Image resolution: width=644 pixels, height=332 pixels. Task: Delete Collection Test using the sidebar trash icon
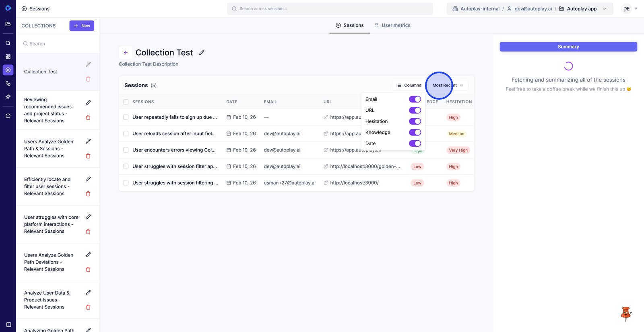(x=88, y=79)
